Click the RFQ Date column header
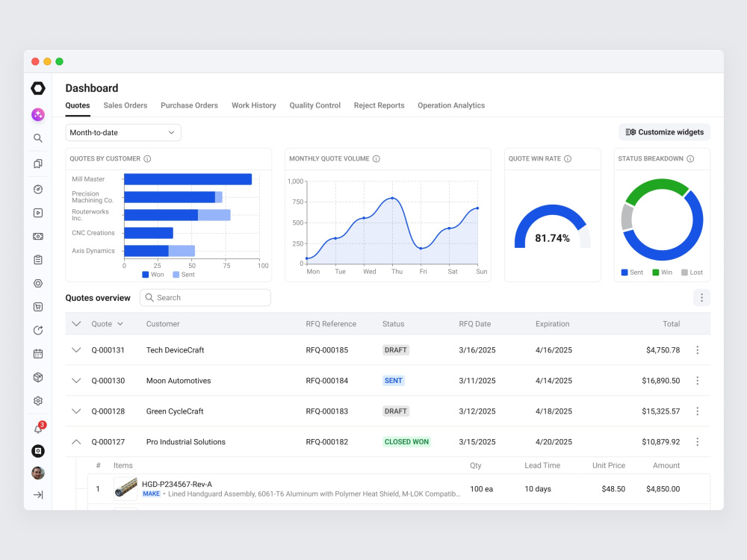Image resolution: width=747 pixels, height=560 pixels. tap(475, 324)
